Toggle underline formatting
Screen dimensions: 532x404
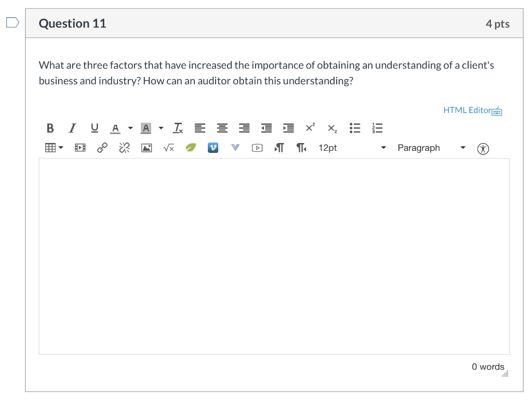(x=95, y=128)
